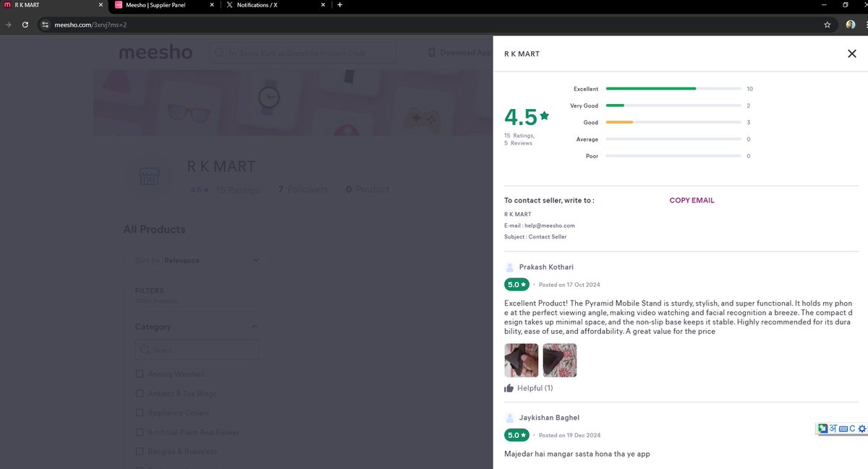The height and width of the screenshot is (469, 868).
Task: Click the Meesho favicon on first tab
Action: click(x=7, y=5)
